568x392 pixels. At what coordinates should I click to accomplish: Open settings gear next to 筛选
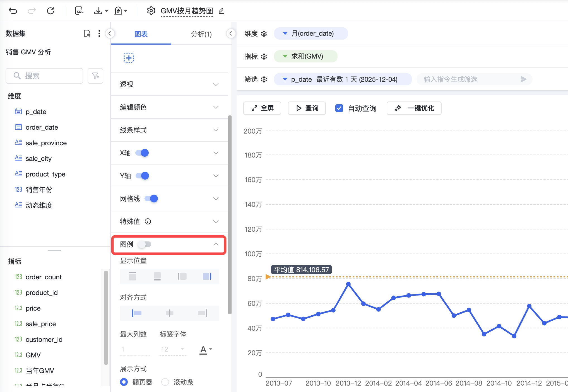point(264,79)
